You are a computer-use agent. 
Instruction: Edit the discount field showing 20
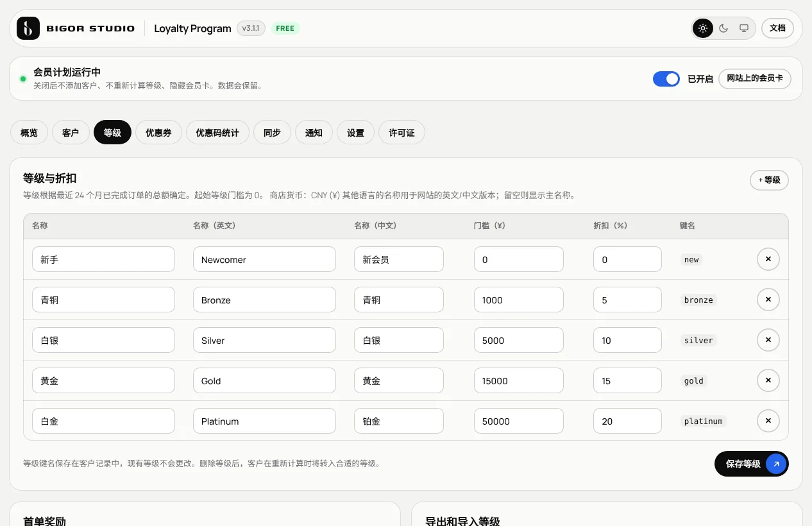point(627,421)
